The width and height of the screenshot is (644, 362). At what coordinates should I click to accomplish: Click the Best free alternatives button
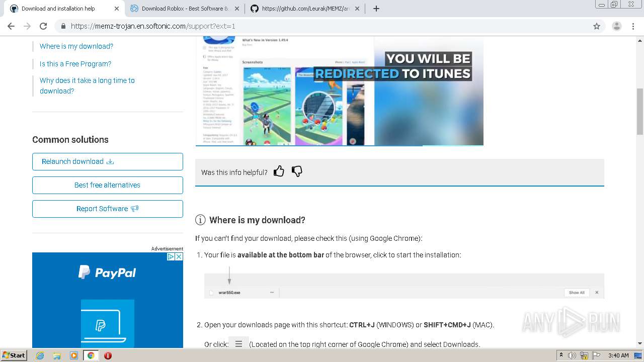(108, 185)
